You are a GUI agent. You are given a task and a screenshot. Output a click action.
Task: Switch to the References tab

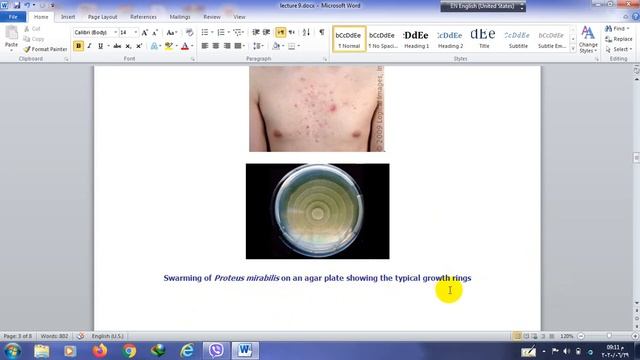click(143, 17)
